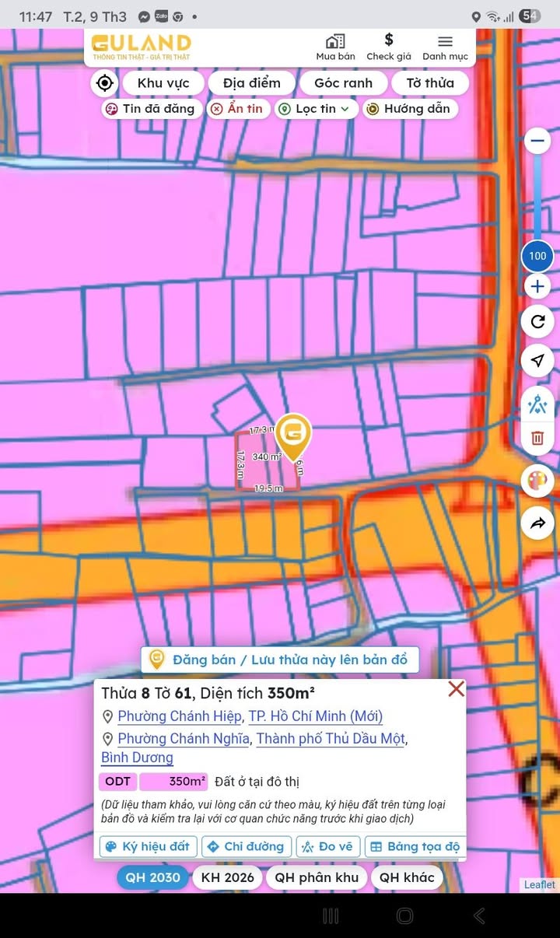Open Phường Chánh Hiệp link
The image size is (560, 938).
click(x=180, y=716)
